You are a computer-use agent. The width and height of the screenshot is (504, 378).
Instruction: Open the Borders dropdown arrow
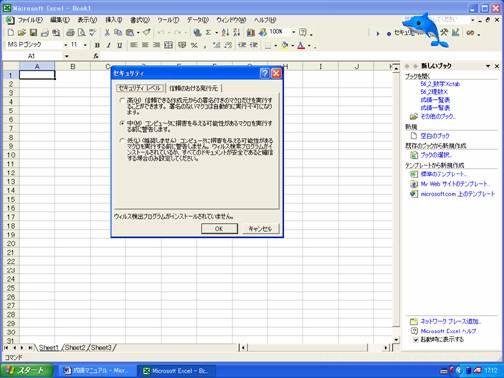[276, 46]
